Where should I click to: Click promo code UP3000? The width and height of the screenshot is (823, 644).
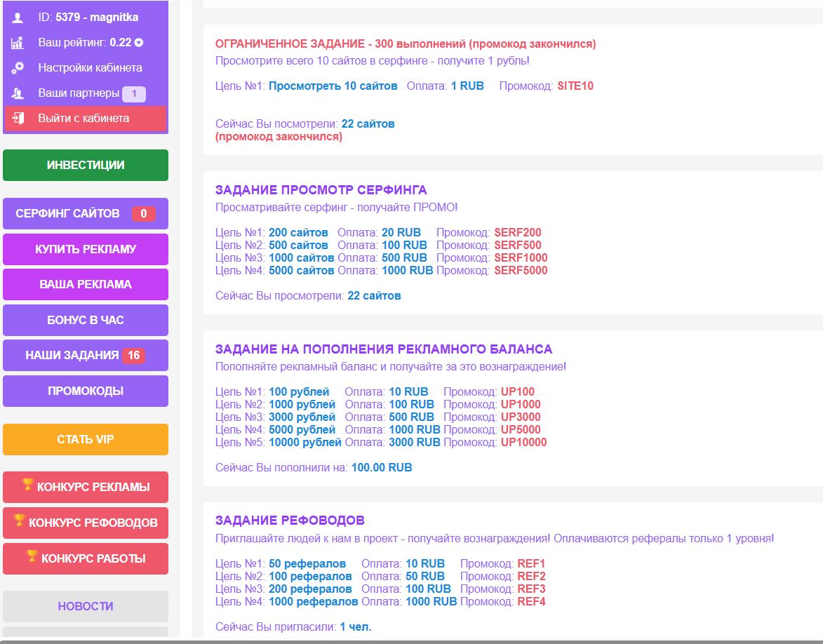(x=521, y=417)
